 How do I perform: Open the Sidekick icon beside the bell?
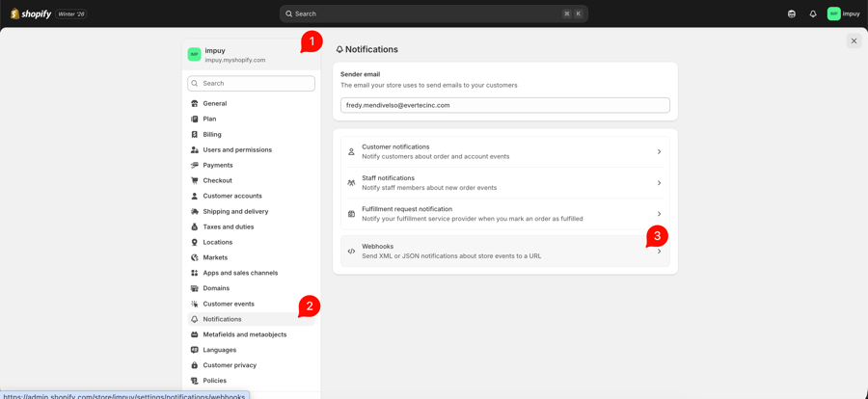click(x=792, y=13)
